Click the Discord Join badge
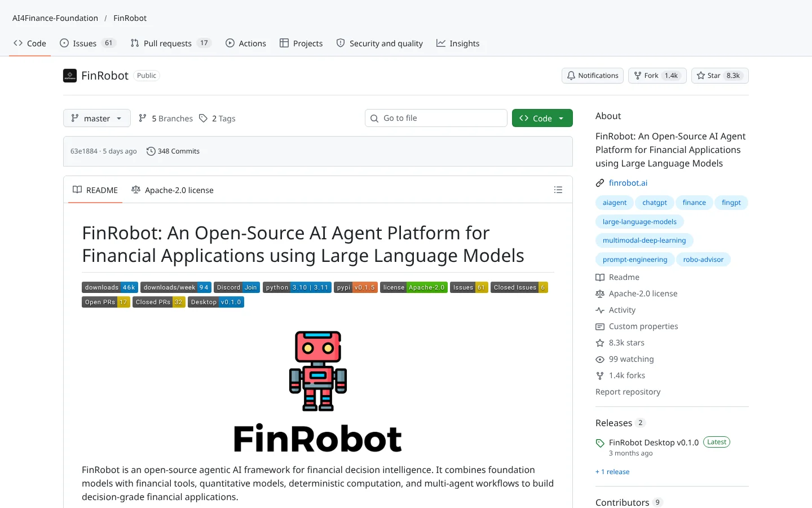Screen dimensions: 812x508 (237, 287)
